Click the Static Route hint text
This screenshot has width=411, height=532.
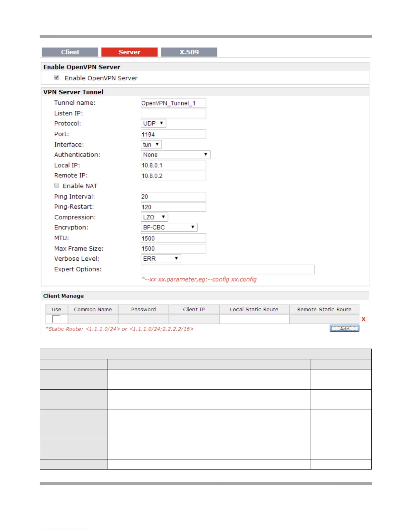pyautogui.click(x=120, y=329)
